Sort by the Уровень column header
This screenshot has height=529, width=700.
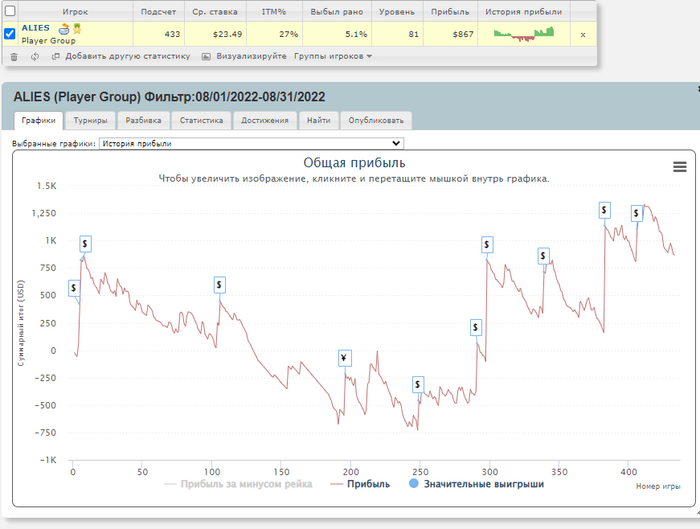[396, 12]
